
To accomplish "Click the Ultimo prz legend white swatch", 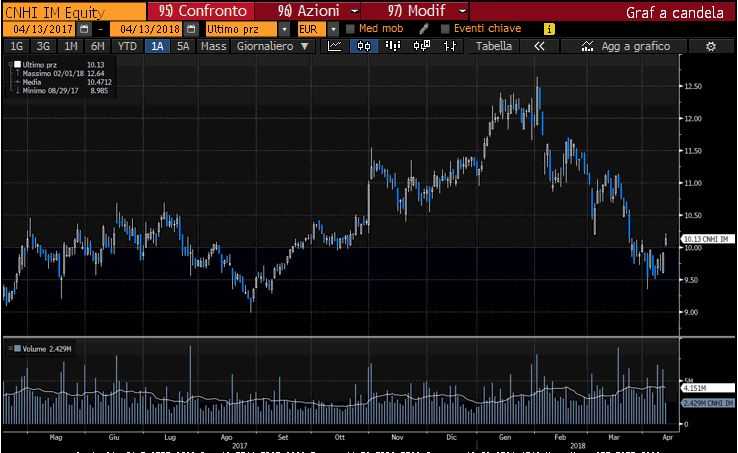I will click(17, 65).
